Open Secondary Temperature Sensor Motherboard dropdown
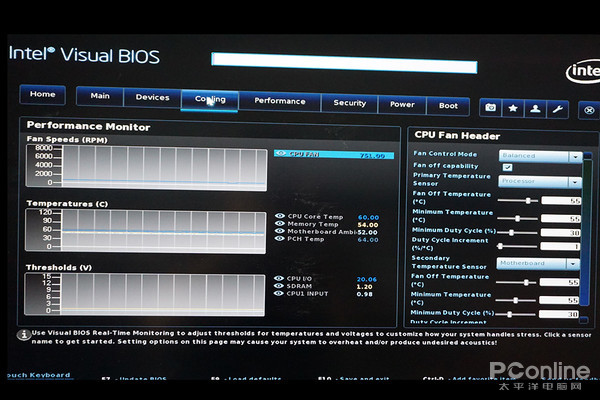Viewport: 600px width, 400px height. tap(538, 263)
